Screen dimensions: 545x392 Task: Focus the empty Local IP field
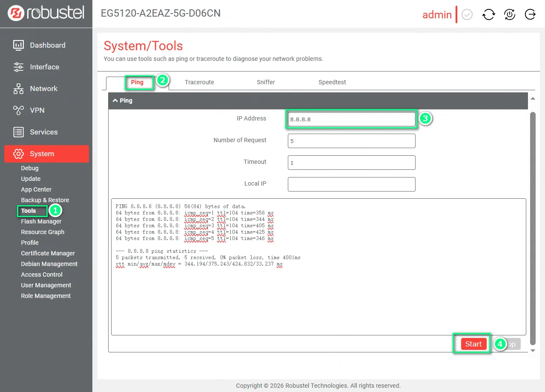point(351,184)
